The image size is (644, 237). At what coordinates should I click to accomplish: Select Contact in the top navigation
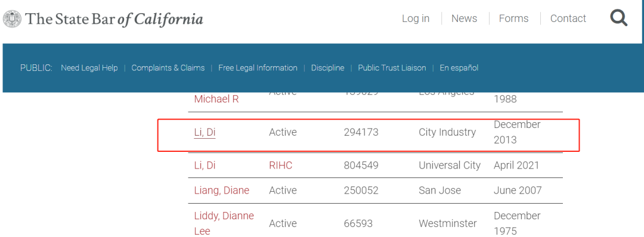click(568, 18)
